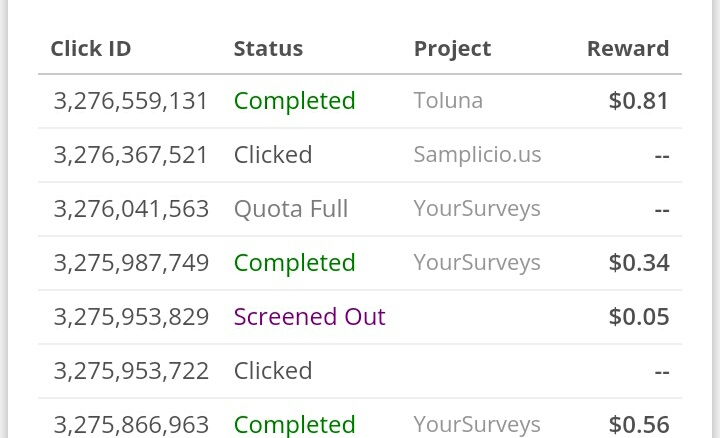Click the Samplicio.us project name
The width and height of the screenshot is (720, 438).
477,155
